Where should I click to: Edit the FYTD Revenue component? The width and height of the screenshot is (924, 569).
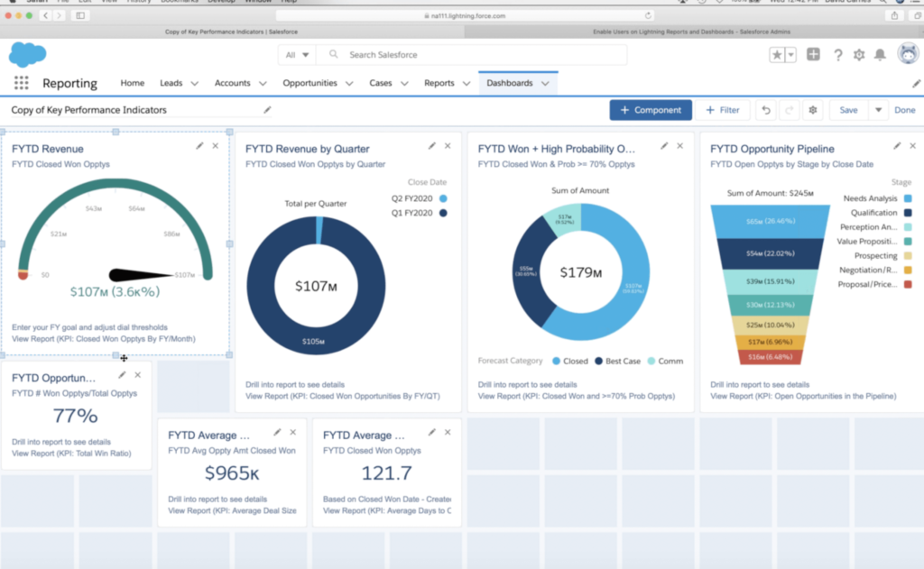point(199,145)
